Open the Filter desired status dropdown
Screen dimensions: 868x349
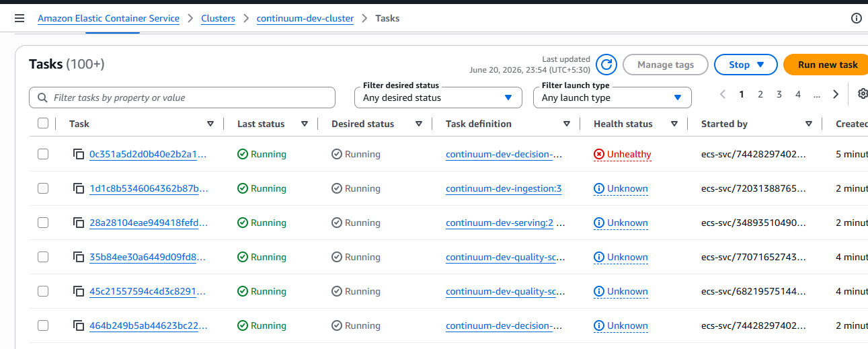(438, 98)
